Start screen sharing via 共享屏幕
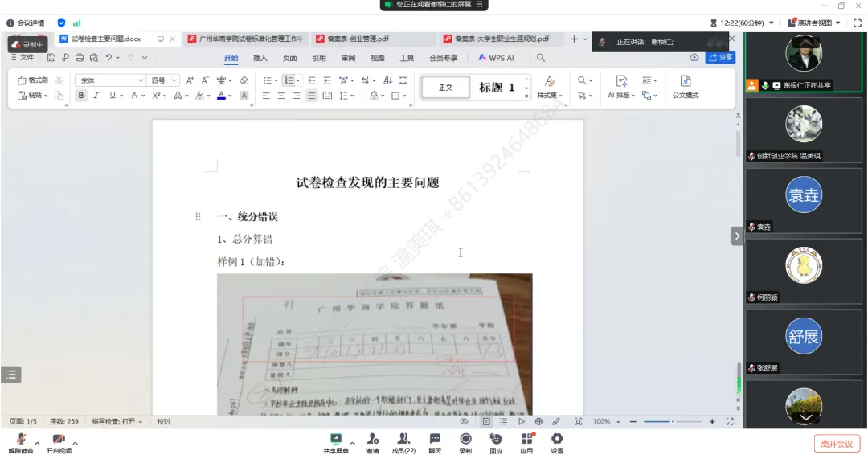 coord(336,442)
